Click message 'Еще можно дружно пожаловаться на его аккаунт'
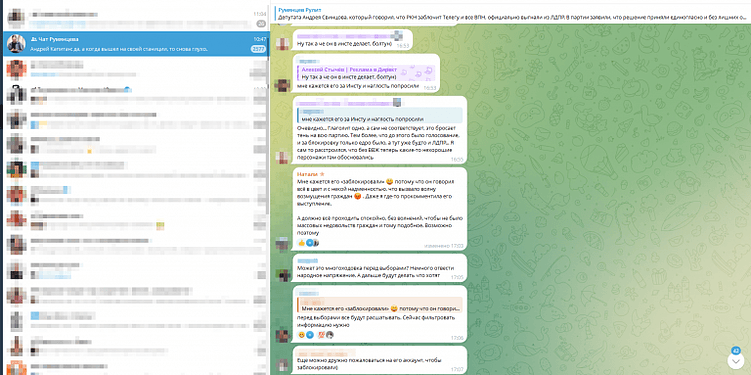751x375 pixels. point(379,361)
